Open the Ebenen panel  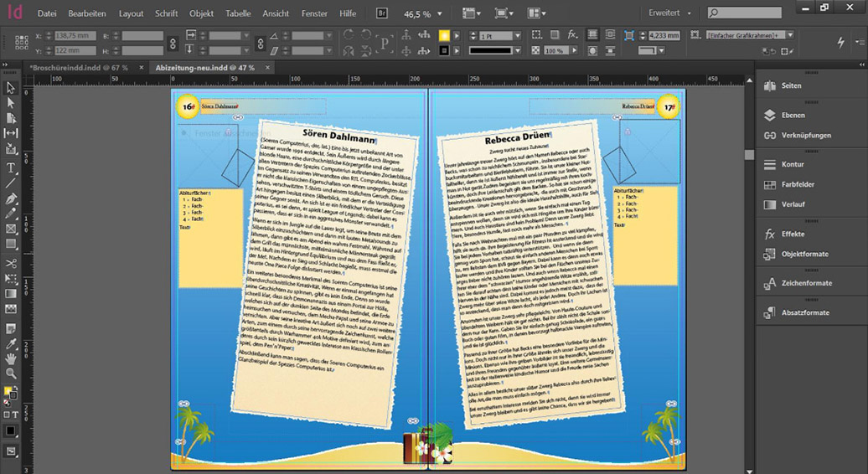[793, 115]
